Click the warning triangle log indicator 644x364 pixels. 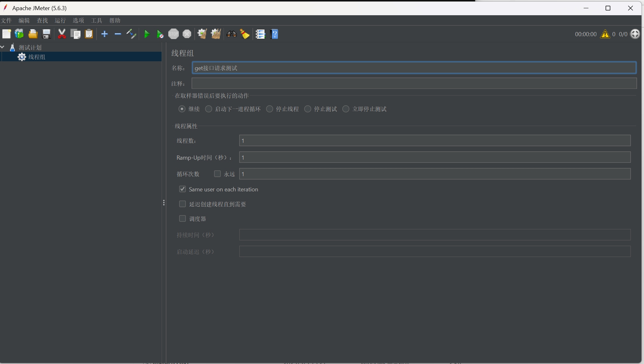[605, 34]
